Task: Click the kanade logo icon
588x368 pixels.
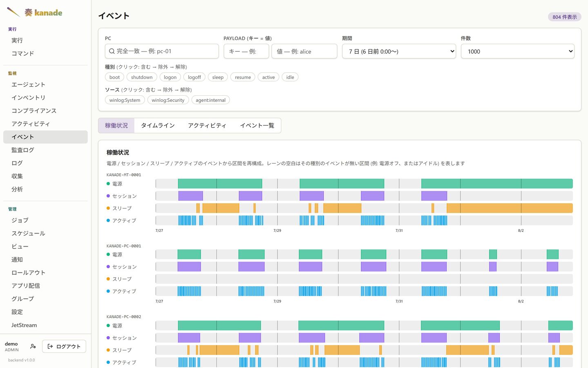Action: [13, 12]
